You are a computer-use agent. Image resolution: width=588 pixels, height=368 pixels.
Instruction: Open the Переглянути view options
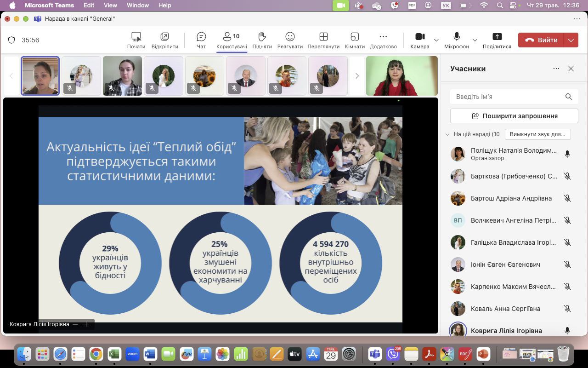tap(323, 40)
